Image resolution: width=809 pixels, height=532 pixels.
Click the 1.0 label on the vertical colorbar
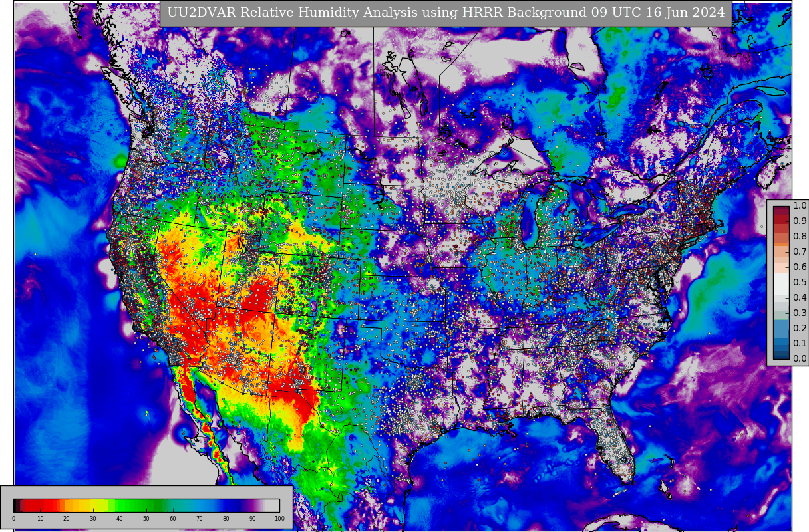click(800, 206)
